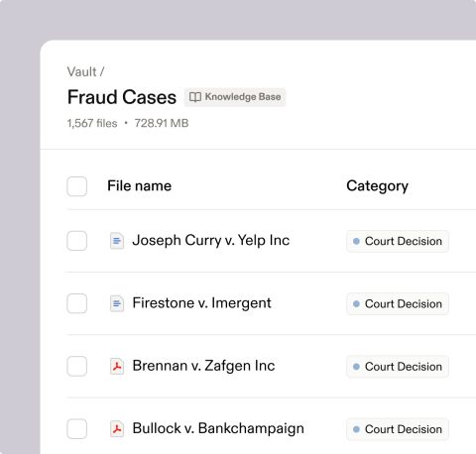The height and width of the screenshot is (454, 476).
Task: Click the Knowledge Base badge
Action: (235, 97)
